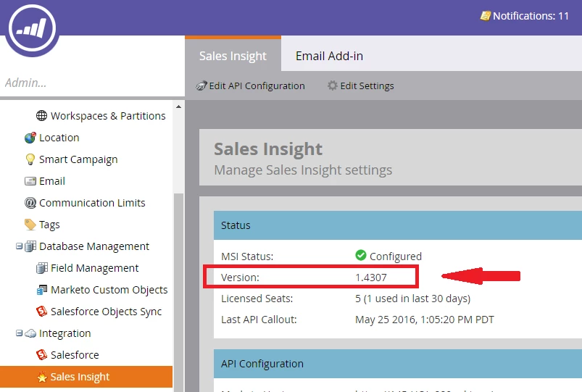Open Salesforce Objects Sync
This screenshot has height=392, width=582.
pyautogui.click(x=99, y=312)
